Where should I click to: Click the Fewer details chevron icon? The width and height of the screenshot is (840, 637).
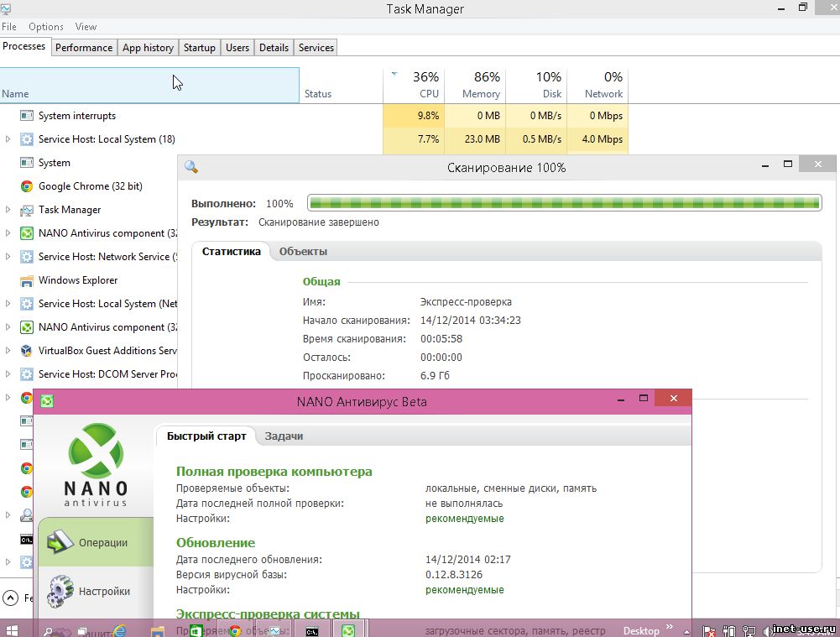point(10,598)
